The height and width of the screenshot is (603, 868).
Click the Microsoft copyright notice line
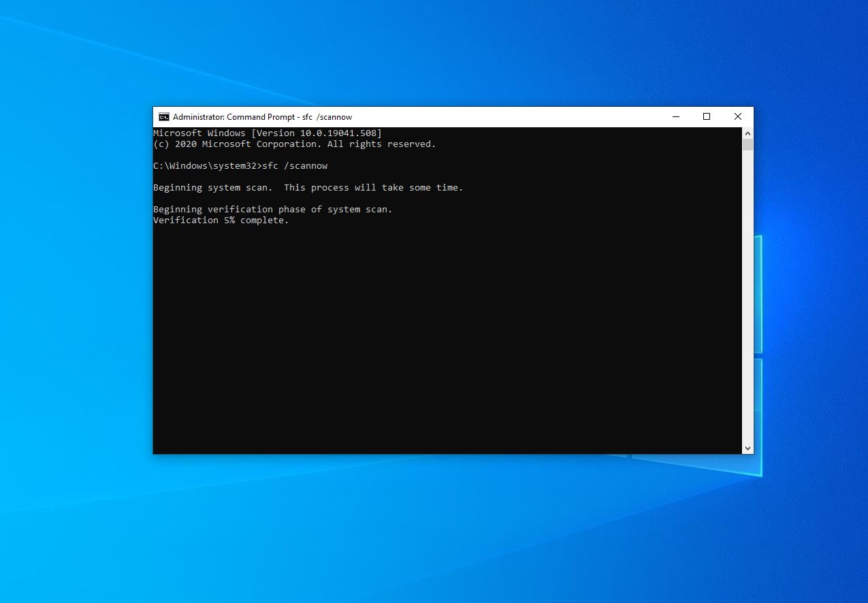tap(293, 144)
